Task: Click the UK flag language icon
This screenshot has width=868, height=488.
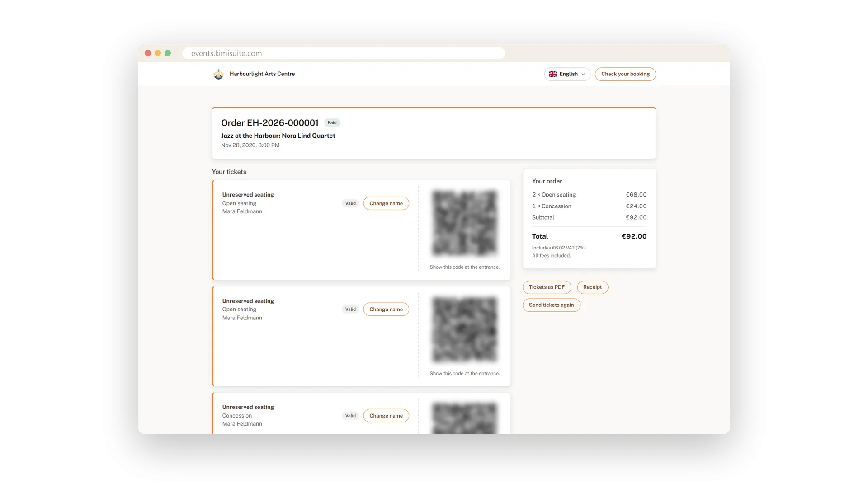Action: coord(552,74)
